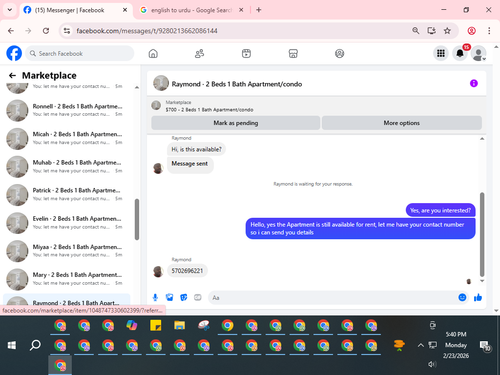The height and width of the screenshot is (375, 500).
Task: Open the Groups icon in top navigation
Action: [x=339, y=53]
